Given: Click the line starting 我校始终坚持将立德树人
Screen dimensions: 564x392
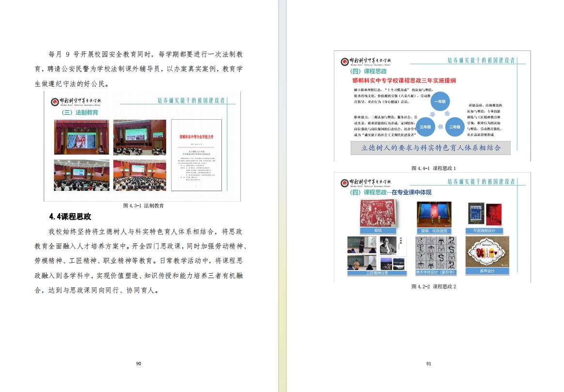Looking at the screenshot, I should click(x=146, y=232).
